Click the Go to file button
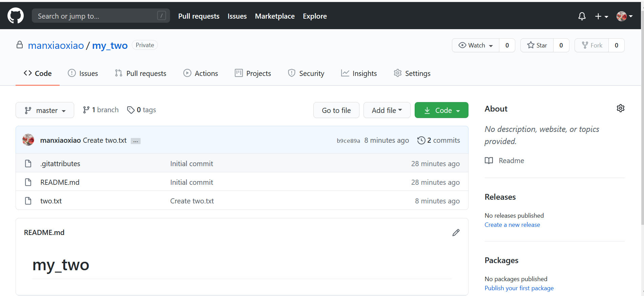The height and width of the screenshot is (296, 644). (336, 110)
